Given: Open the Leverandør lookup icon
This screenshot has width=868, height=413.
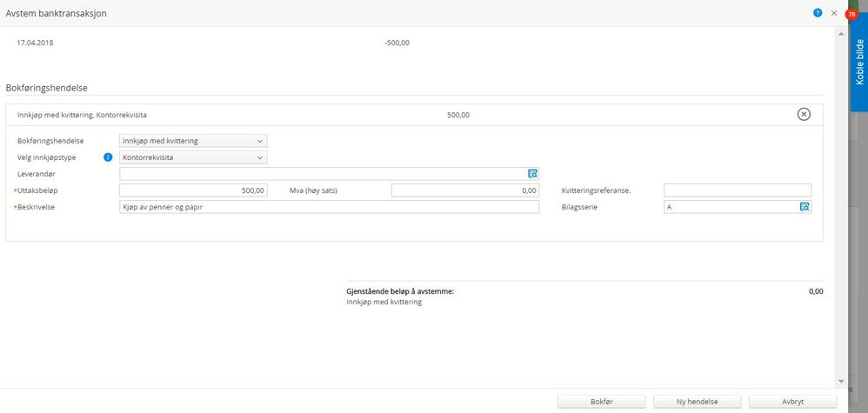Looking at the screenshot, I should point(532,174).
